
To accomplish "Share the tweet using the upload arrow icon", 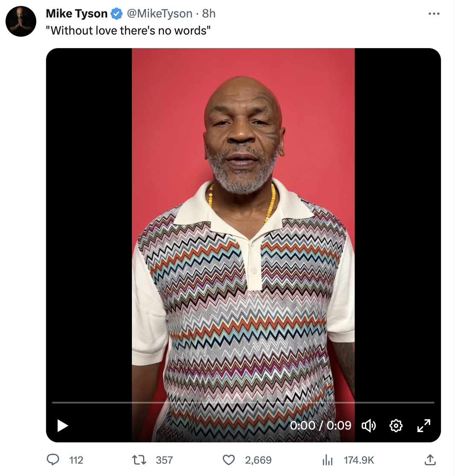I will click(430, 460).
